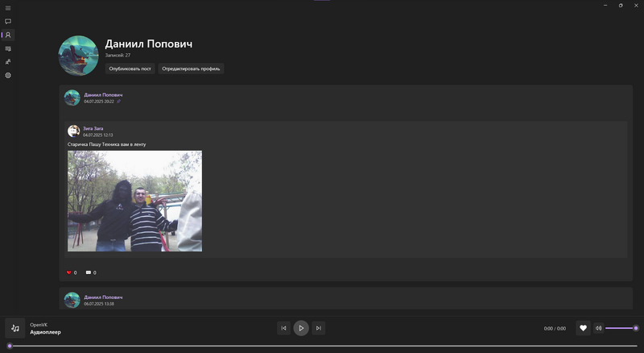The height and width of the screenshot is (353, 644).
Task: Open the reposted playground photo
Action: pyautogui.click(x=134, y=201)
